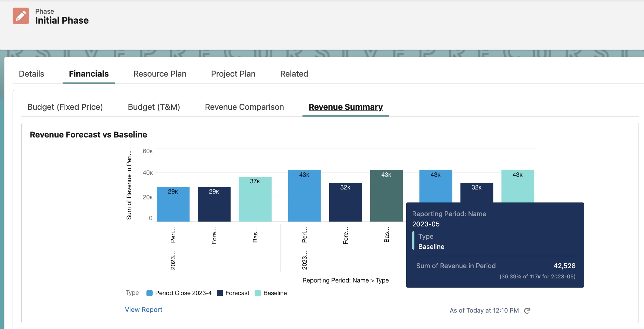644x329 pixels.
Task: Go to the Details tab
Action: point(31,74)
